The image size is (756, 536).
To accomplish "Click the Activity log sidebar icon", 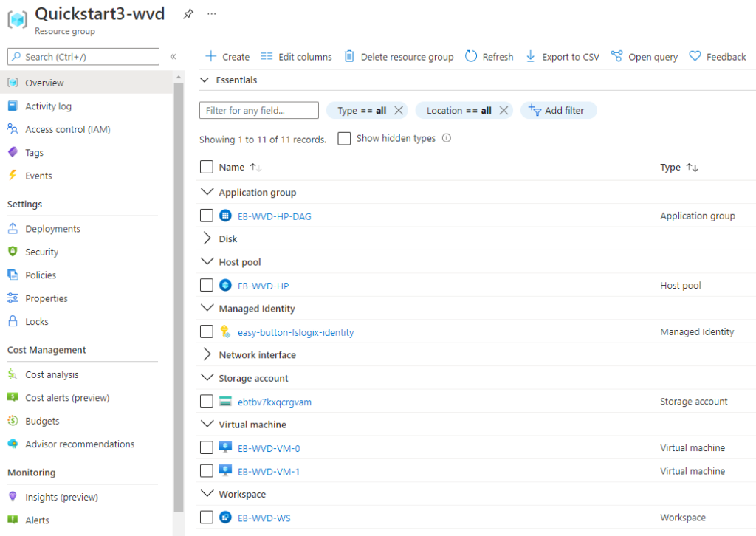I will (13, 106).
